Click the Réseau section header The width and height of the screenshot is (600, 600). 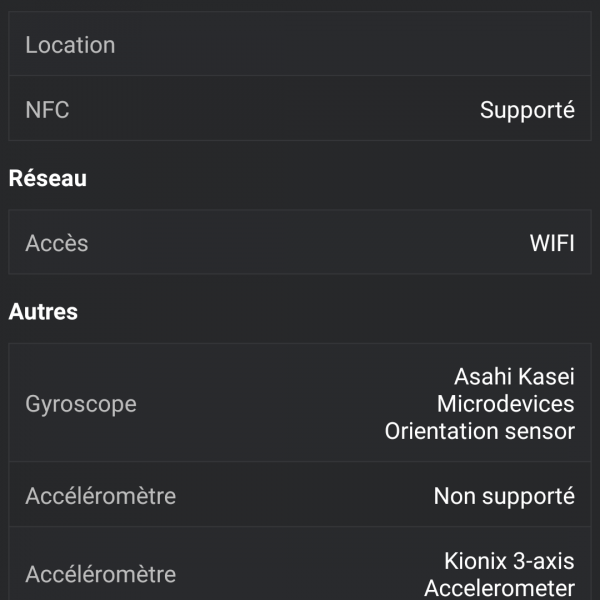click(x=47, y=179)
